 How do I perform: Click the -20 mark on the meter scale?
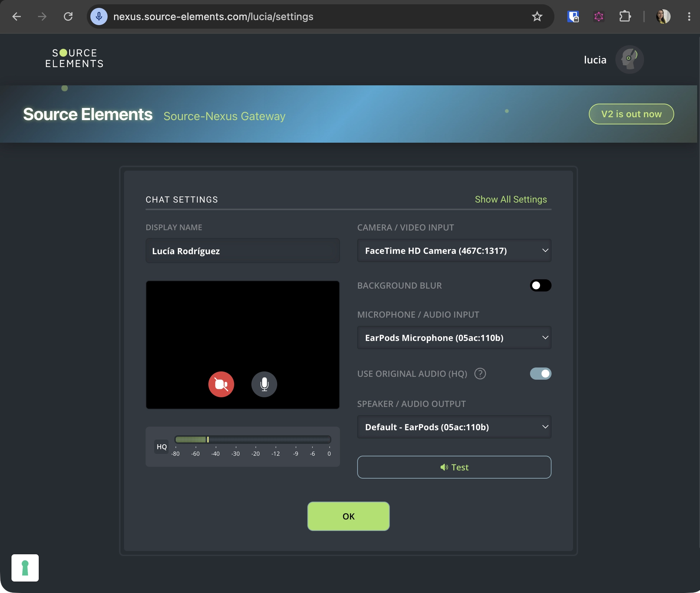tap(255, 454)
